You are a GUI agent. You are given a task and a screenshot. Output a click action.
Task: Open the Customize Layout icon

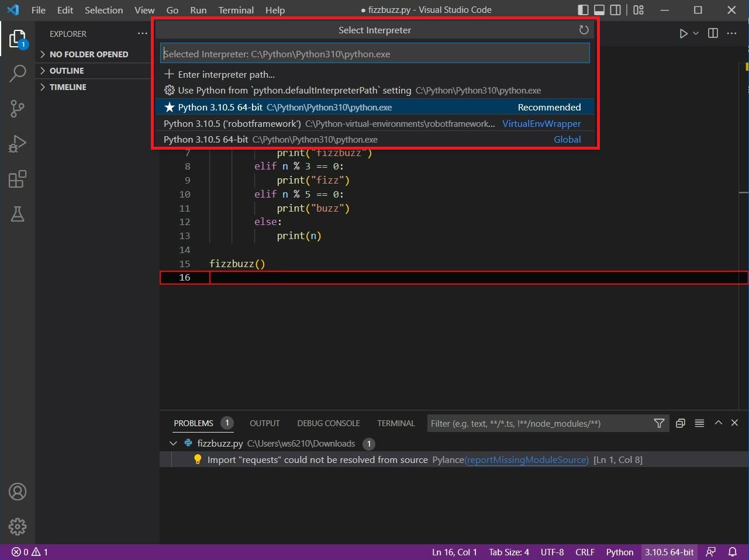(x=638, y=10)
